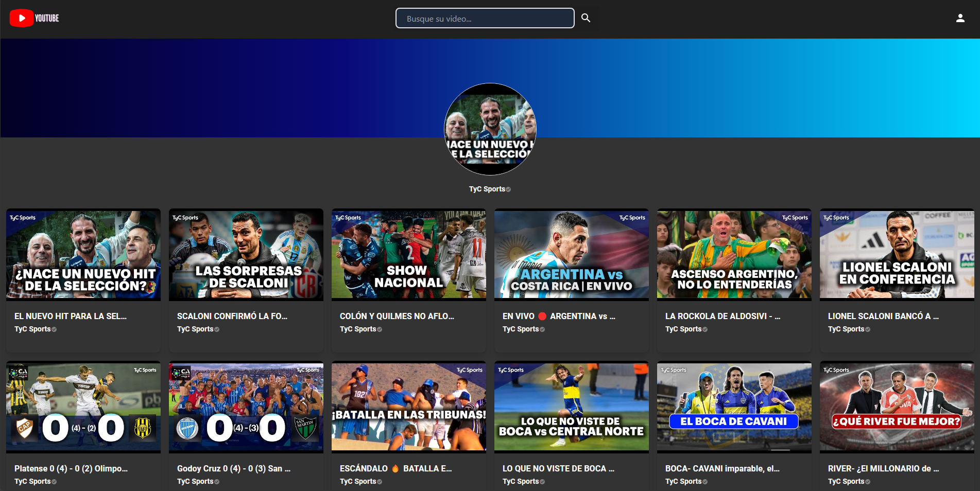Click title 'BOCA- CAVANI imparable, el...'
Screen dimensions: 980x491
point(723,468)
